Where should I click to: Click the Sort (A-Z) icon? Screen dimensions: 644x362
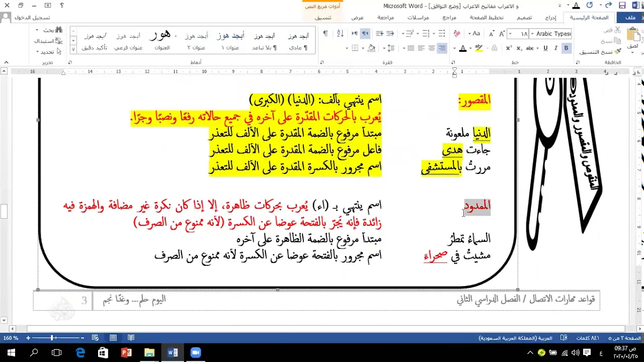click(340, 34)
